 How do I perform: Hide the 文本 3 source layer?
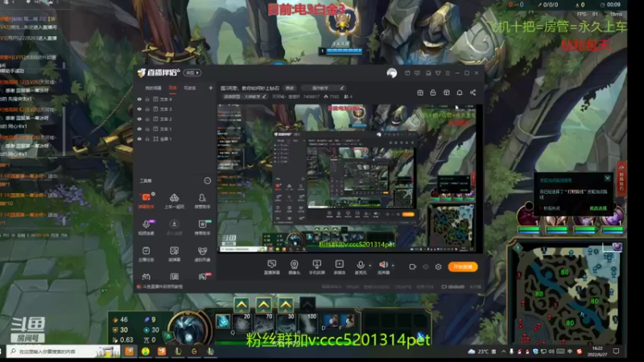[x=139, y=109]
